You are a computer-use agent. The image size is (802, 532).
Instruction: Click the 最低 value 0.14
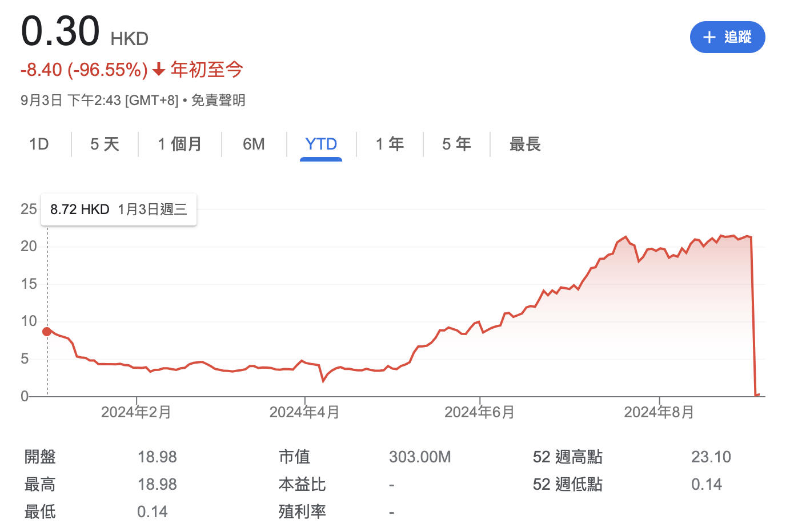coord(152,511)
